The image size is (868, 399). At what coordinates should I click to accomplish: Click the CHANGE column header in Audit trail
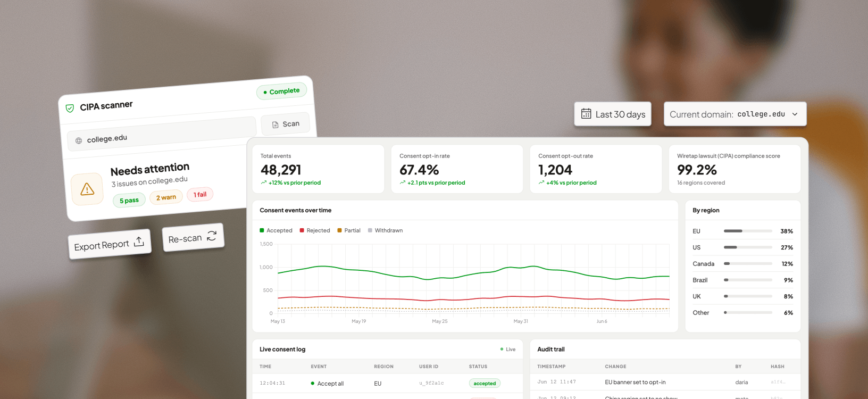click(x=615, y=367)
